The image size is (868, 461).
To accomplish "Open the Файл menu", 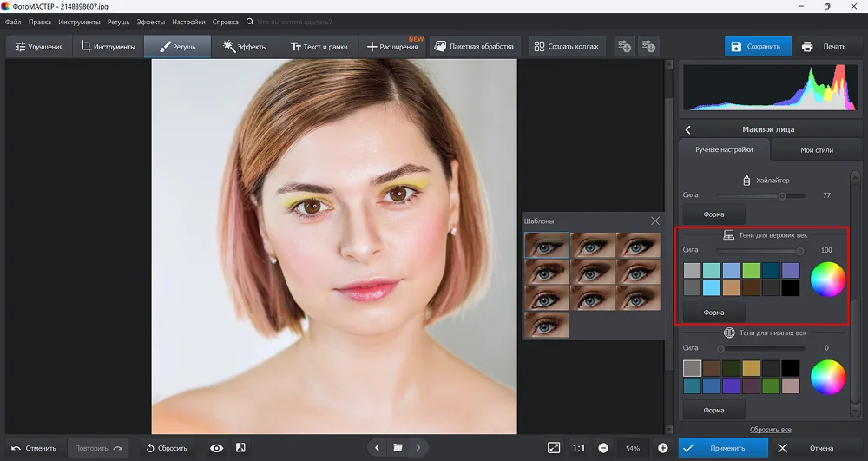I will pyautogui.click(x=13, y=22).
